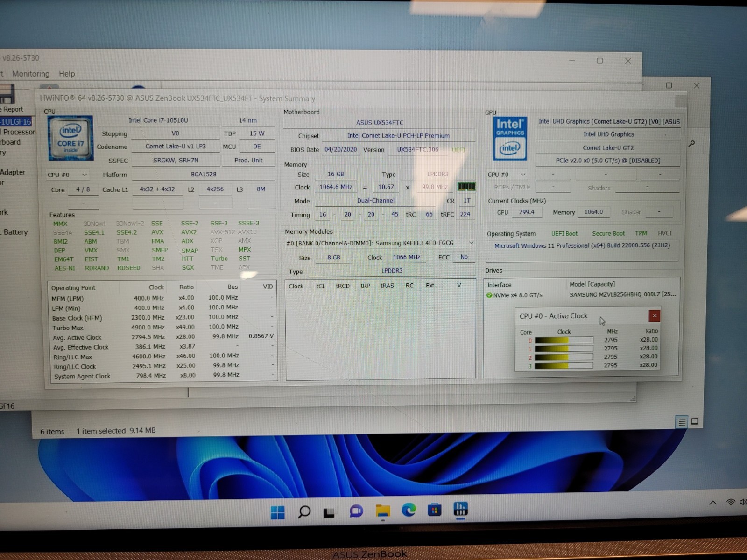Show hidden system tray icons
The height and width of the screenshot is (560, 747).
713,503
